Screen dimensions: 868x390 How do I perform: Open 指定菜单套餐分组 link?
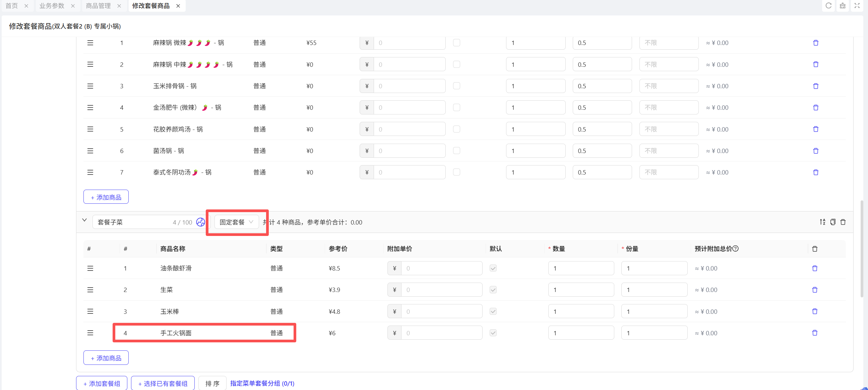pos(262,383)
